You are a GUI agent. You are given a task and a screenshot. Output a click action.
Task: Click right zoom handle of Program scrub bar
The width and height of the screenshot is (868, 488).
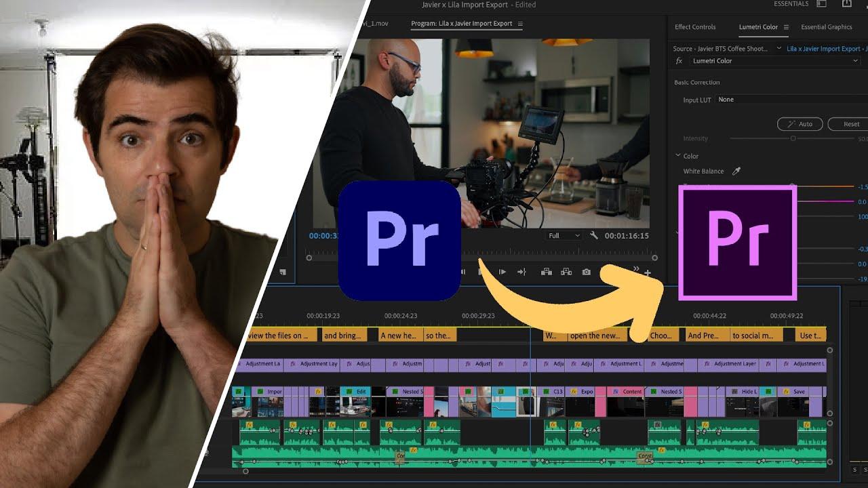tap(654, 258)
